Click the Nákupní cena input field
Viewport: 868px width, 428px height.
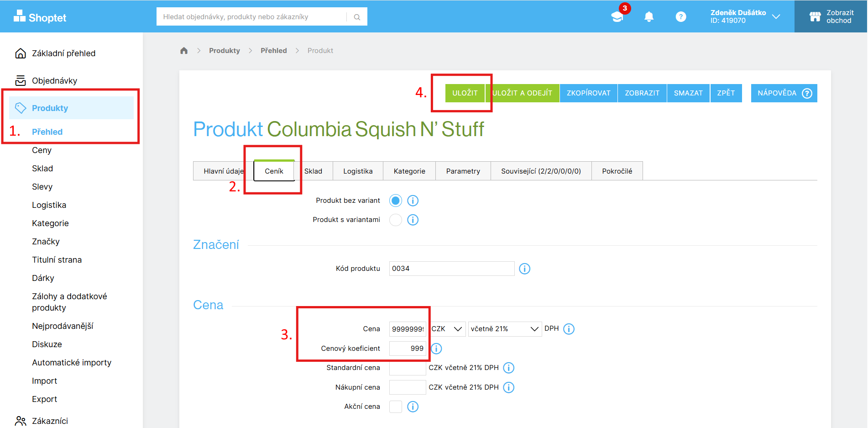408,387
